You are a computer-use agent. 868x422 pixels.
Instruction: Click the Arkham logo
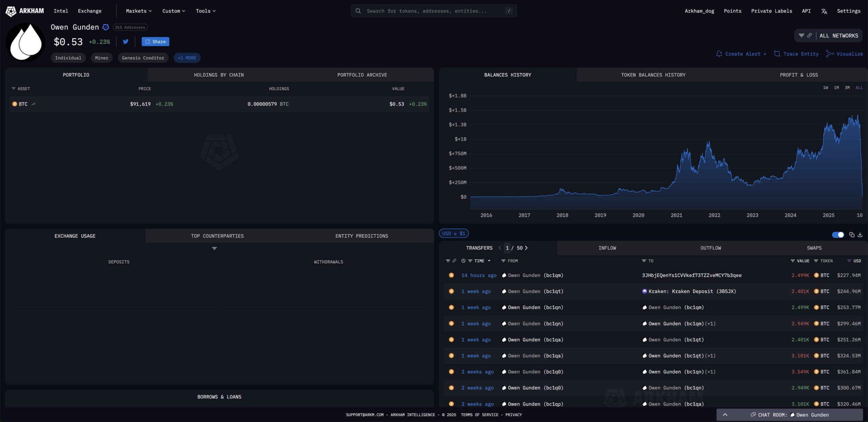(24, 11)
